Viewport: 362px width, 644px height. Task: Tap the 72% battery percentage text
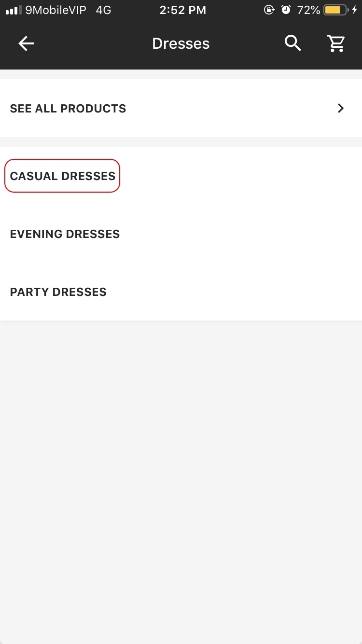click(x=308, y=10)
